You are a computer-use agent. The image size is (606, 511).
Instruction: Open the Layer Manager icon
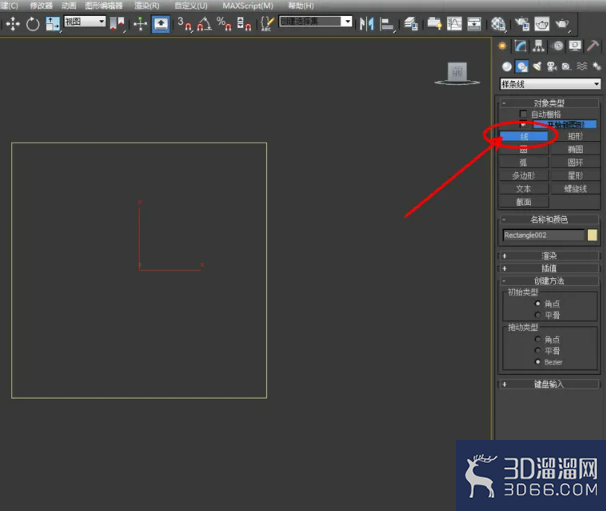(x=411, y=24)
